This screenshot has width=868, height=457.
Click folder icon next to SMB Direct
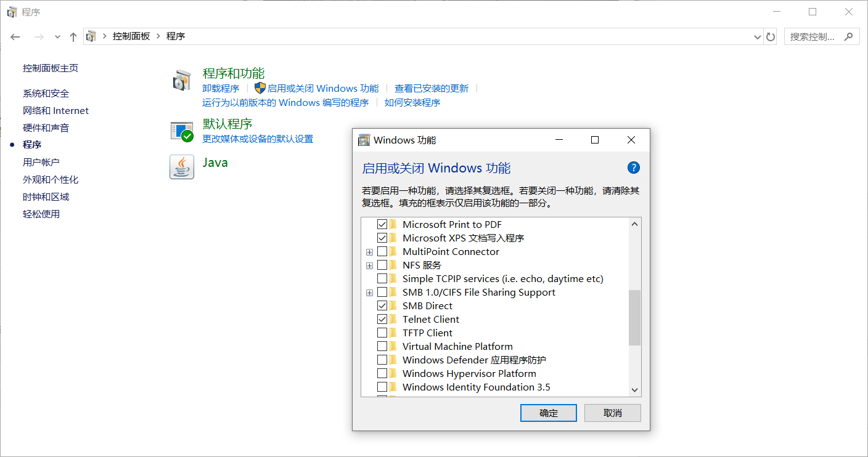[x=393, y=305]
